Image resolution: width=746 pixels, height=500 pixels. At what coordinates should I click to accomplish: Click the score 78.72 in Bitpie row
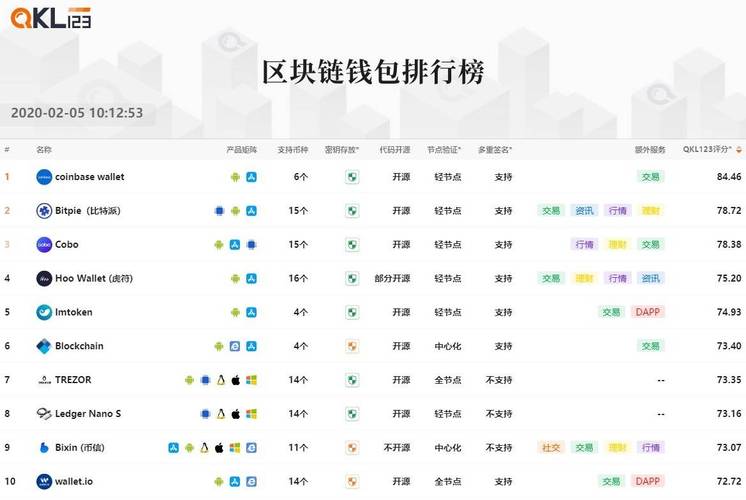tap(729, 211)
